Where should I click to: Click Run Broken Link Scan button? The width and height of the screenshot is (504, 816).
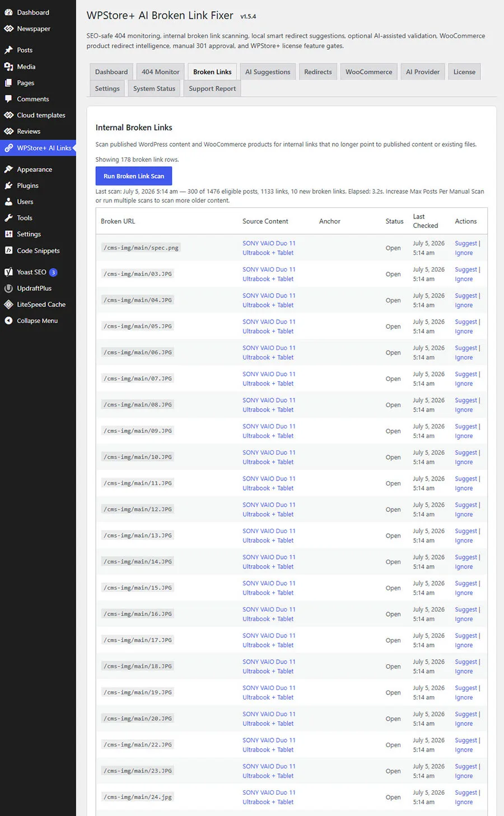pos(134,176)
